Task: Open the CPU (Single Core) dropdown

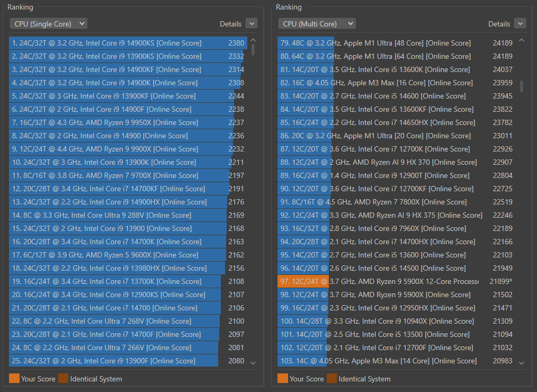Action: 48,24
